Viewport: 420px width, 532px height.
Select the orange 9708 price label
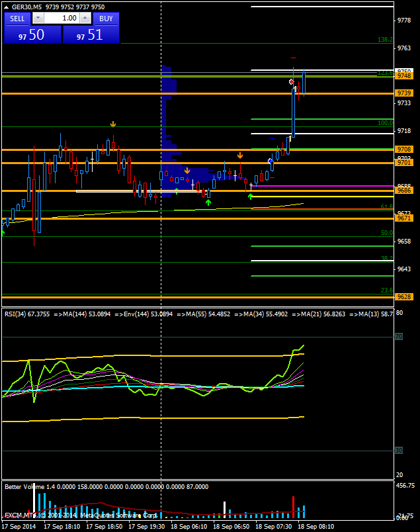404,150
